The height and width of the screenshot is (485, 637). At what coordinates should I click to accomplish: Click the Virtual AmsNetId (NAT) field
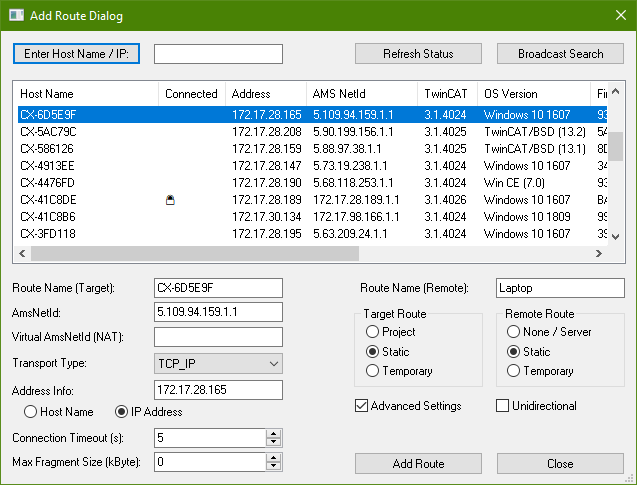(x=218, y=337)
